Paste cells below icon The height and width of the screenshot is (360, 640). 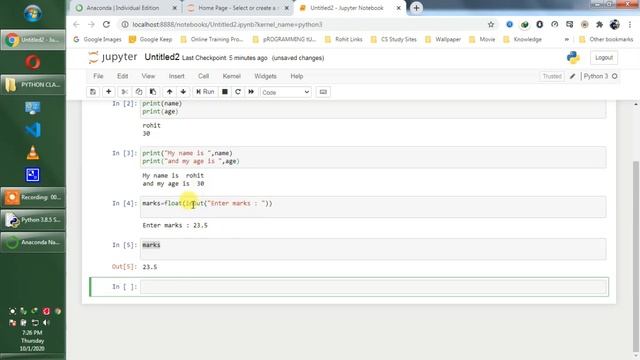coord(153,92)
